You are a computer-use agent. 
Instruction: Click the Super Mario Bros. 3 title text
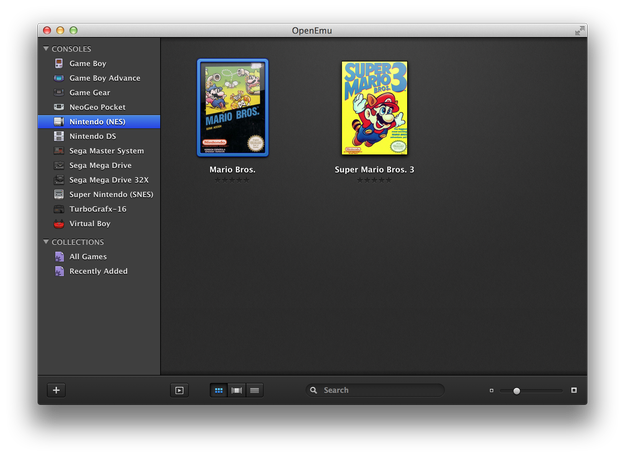pos(374,169)
